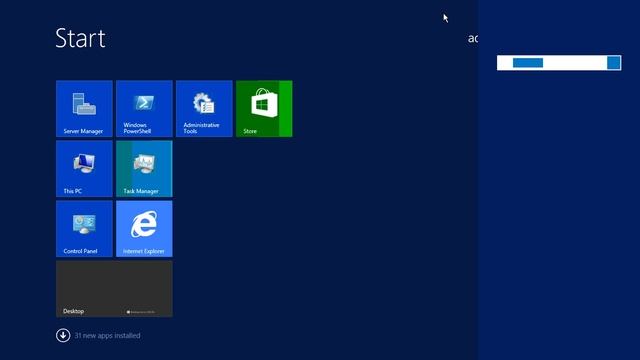Launch Windows PowerShell tile
The height and width of the screenshot is (360, 640).
point(144,109)
